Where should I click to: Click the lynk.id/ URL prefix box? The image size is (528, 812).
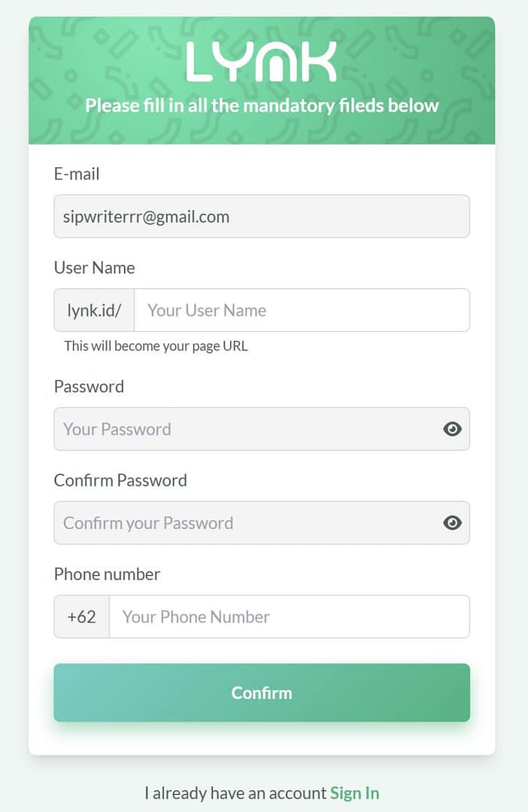tap(94, 310)
